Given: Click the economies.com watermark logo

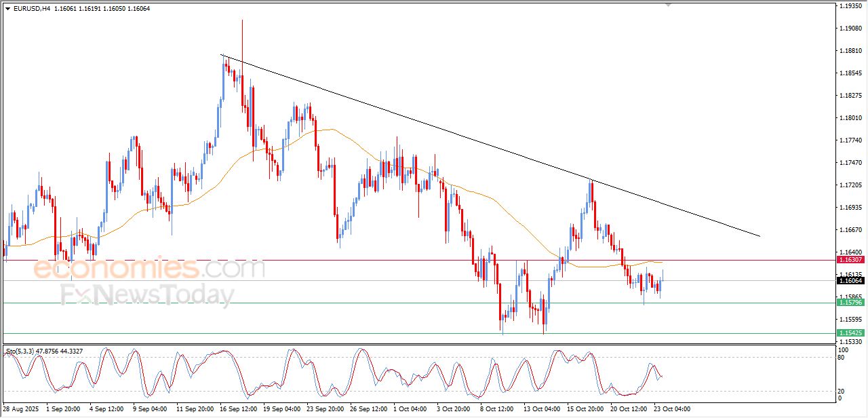Looking at the screenshot, I should [x=149, y=268].
